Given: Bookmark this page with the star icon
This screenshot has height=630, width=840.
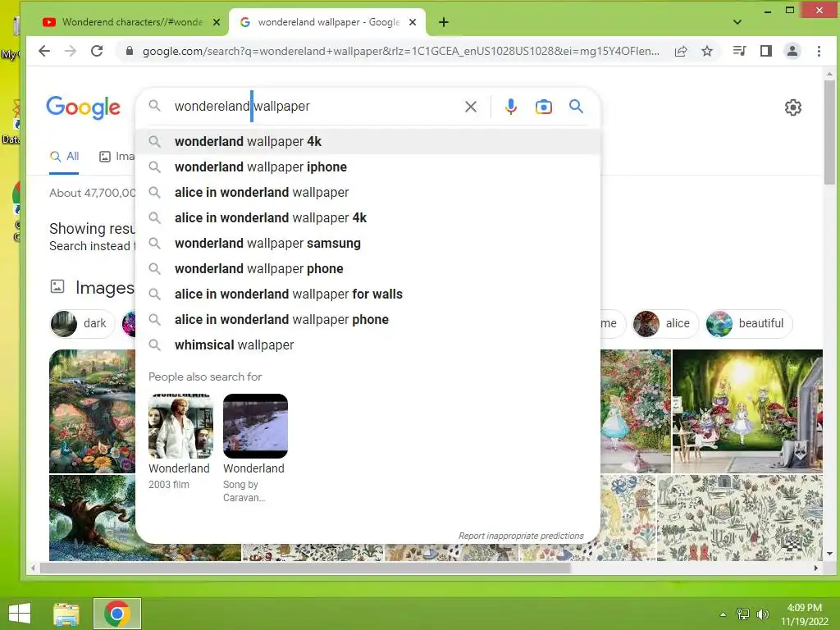Looking at the screenshot, I should (707, 51).
